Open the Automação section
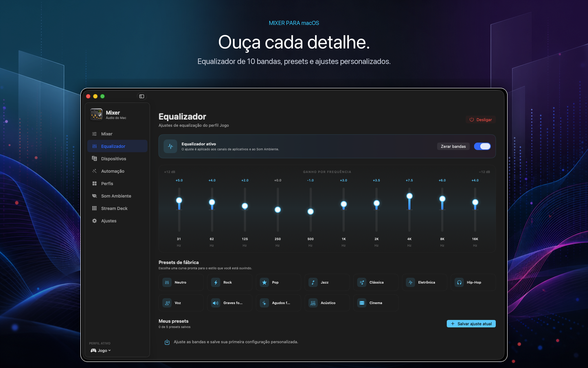588x368 pixels. pos(117,171)
